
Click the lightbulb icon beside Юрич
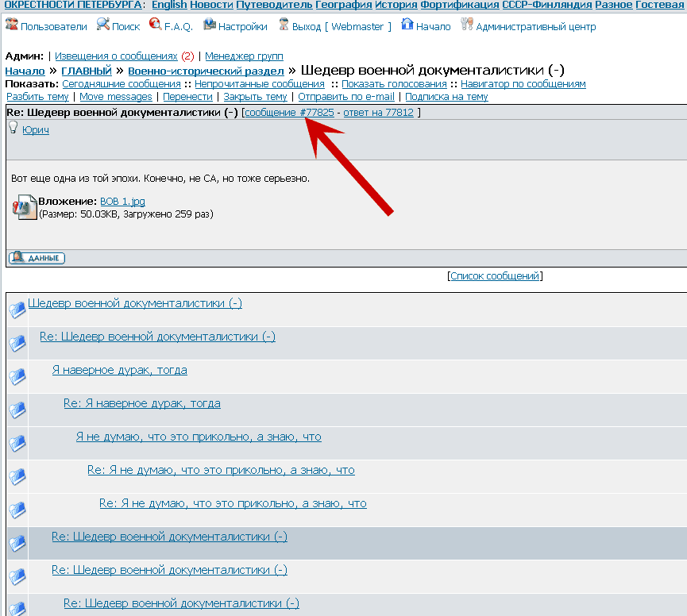tap(14, 129)
